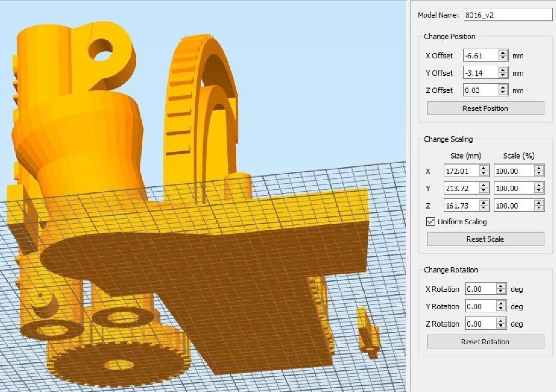Toggle the Uniform Scaling checkbox
The width and height of the screenshot is (556, 392).
430,222
